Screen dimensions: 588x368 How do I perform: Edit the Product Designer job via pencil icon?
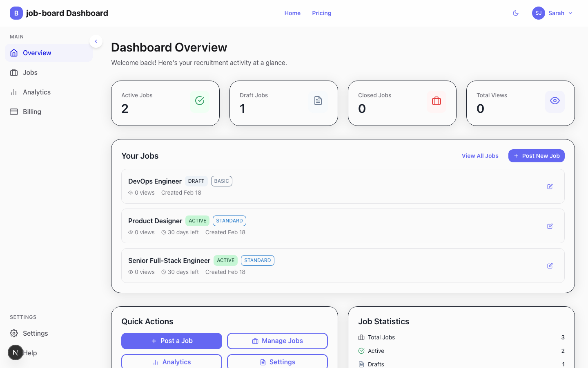coord(550,226)
